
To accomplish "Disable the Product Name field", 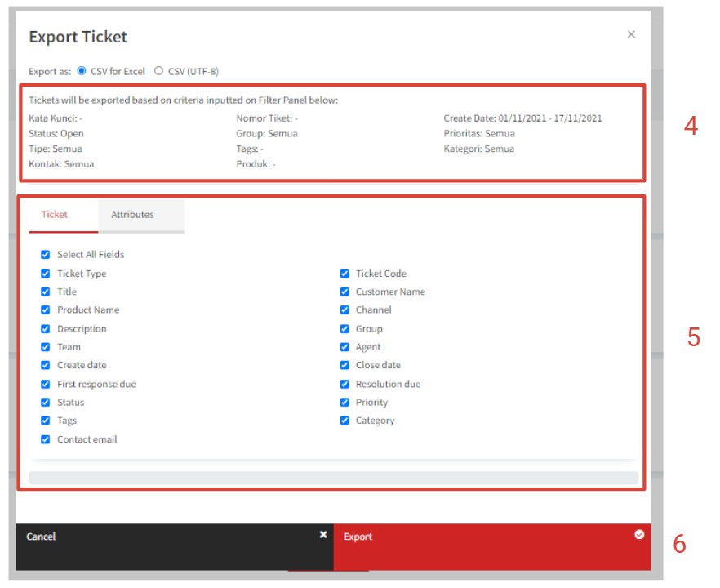I will point(46,310).
